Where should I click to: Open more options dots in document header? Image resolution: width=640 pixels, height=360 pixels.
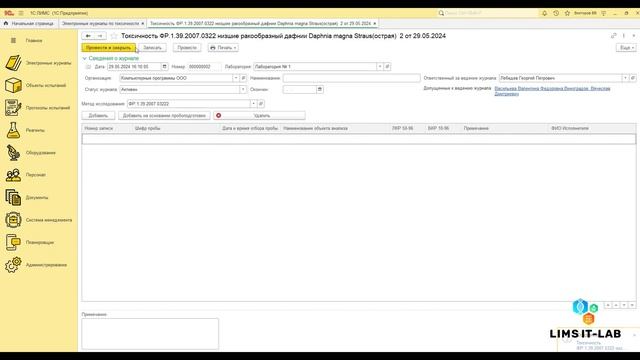pyautogui.click(x=624, y=36)
